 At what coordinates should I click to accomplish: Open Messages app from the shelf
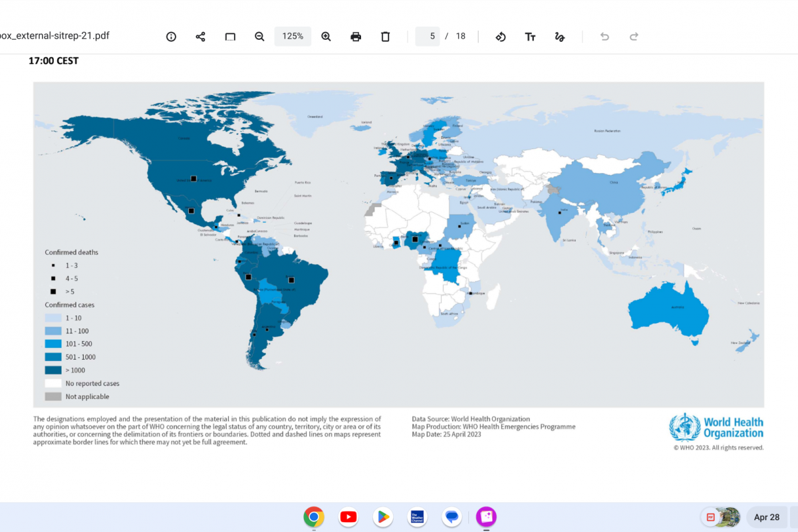(x=452, y=517)
